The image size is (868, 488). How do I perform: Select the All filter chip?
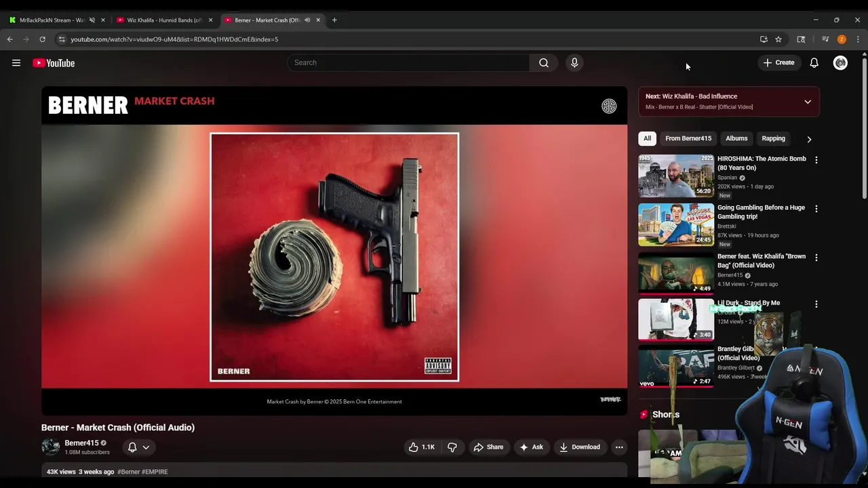click(x=647, y=138)
